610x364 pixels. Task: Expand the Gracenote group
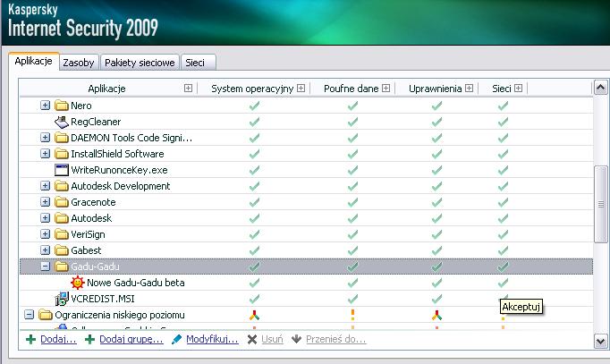point(45,202)
